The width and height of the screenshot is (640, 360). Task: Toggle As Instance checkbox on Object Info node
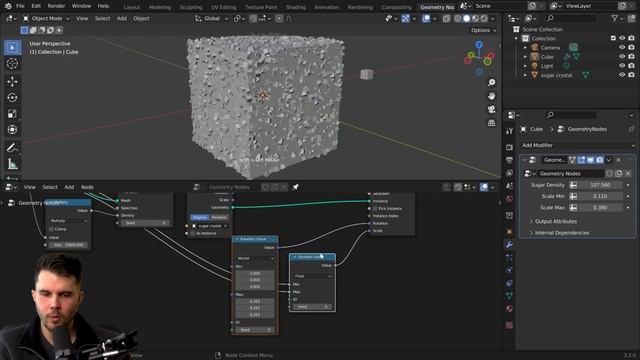(x=193, y=233)
